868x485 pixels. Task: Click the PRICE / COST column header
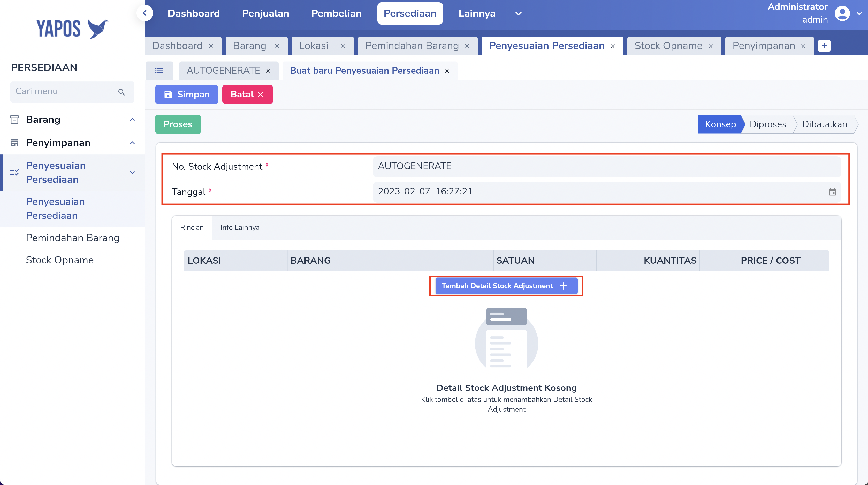tap(764, 261)
